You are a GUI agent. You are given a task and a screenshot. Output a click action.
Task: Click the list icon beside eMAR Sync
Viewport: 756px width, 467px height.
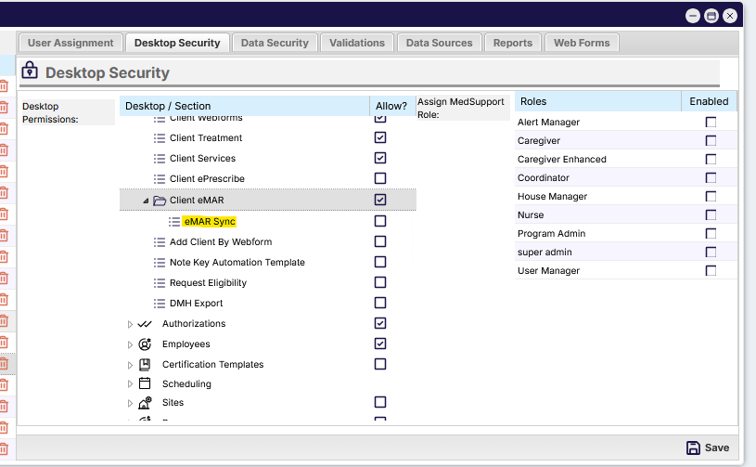[174, 222]
